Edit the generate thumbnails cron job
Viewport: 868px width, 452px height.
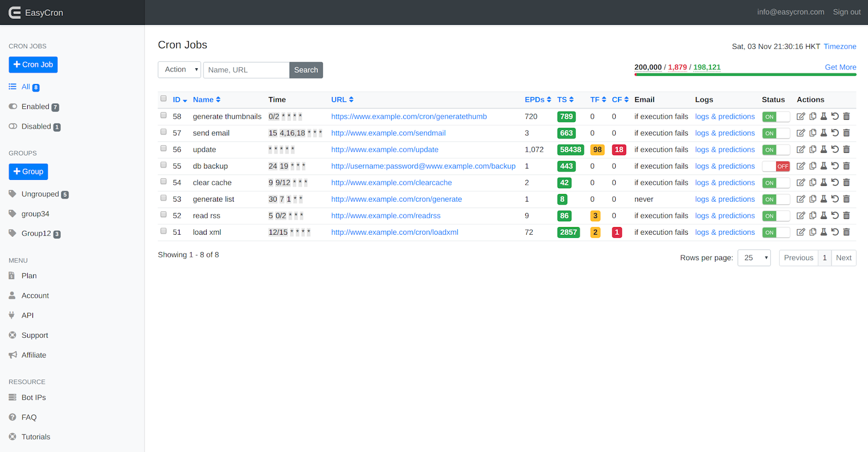click(800, 117)
